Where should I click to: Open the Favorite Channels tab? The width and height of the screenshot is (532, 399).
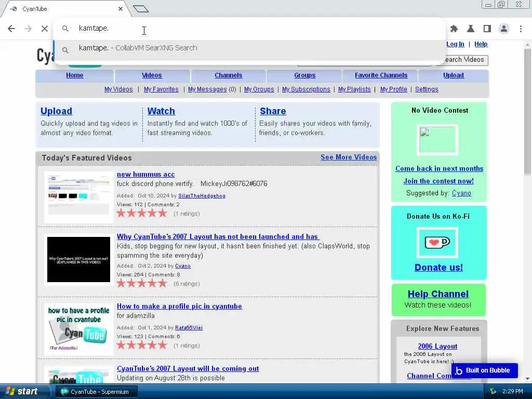pos(381,75)
